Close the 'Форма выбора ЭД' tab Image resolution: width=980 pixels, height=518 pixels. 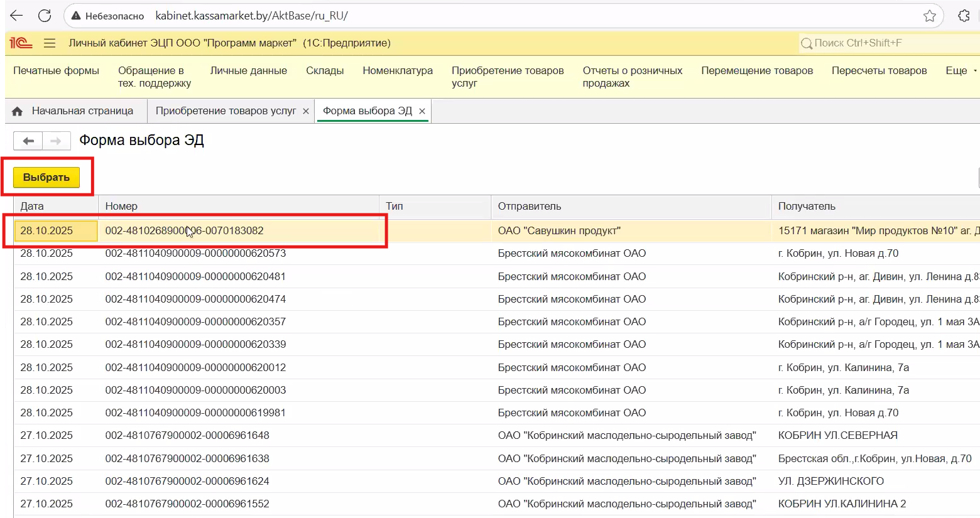(422, 111)
